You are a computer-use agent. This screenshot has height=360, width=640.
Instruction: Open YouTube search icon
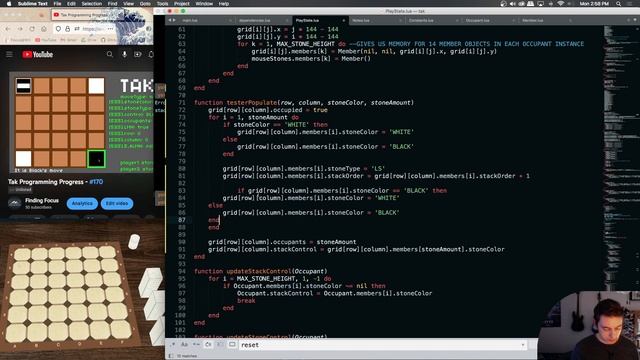click(109, 54)
